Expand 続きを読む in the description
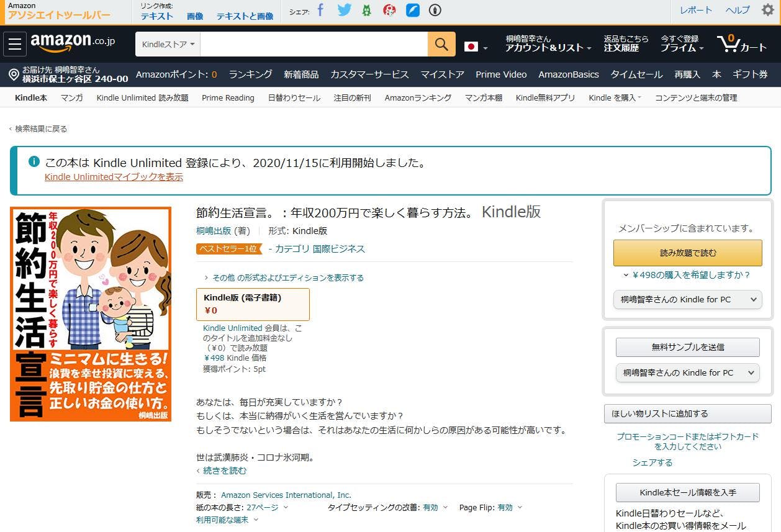Viewport: 781px width, 532px height. tap(224, 471)
